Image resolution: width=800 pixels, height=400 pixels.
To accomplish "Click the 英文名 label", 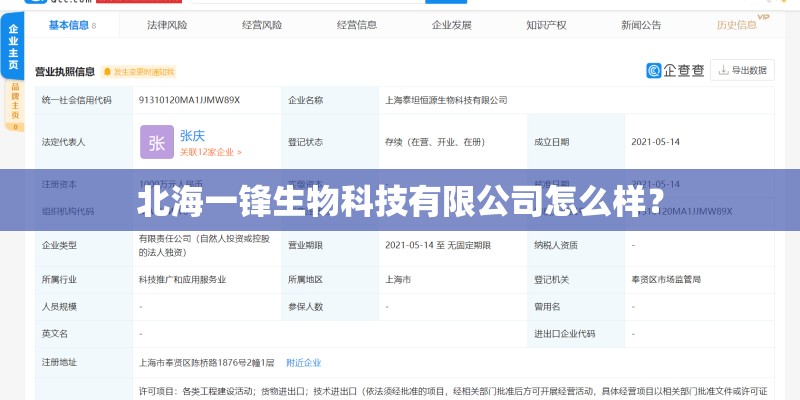I will (x=55, y=334).
